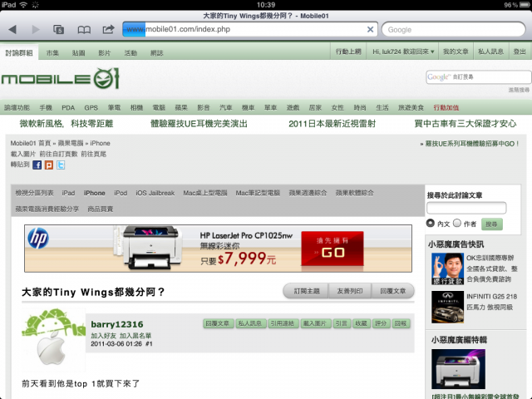Focus the Google search field in Safari
The width and height of the screenshot is (532, 399).
coord(454,30)
